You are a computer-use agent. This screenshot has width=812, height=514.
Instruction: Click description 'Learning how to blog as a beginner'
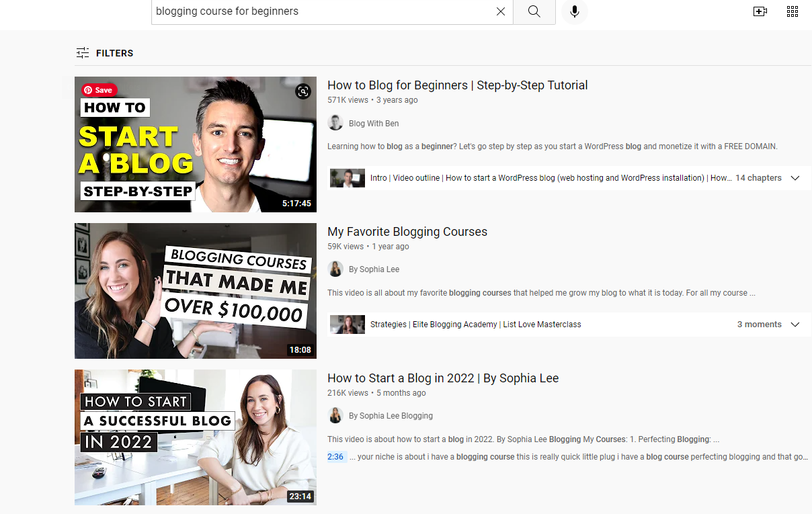point(553,146)
